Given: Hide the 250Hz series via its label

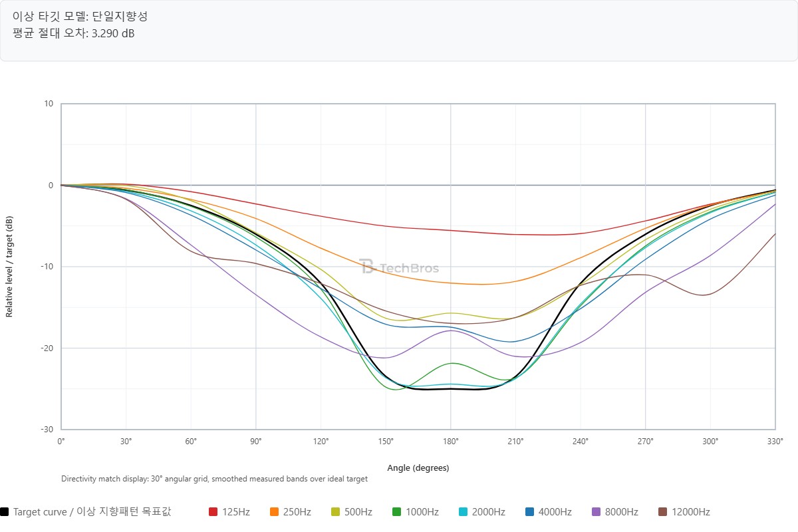Looking at the screenshot, I should (297, 512).
